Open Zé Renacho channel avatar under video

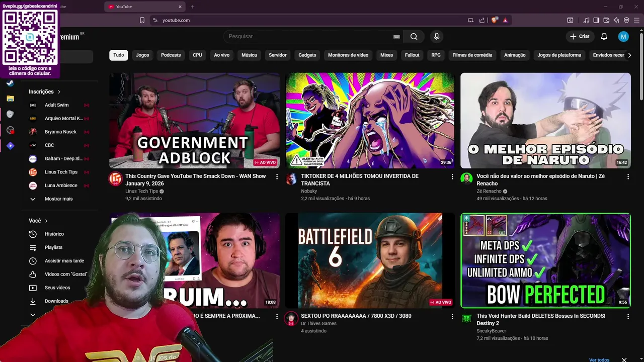tap(466, 179)
